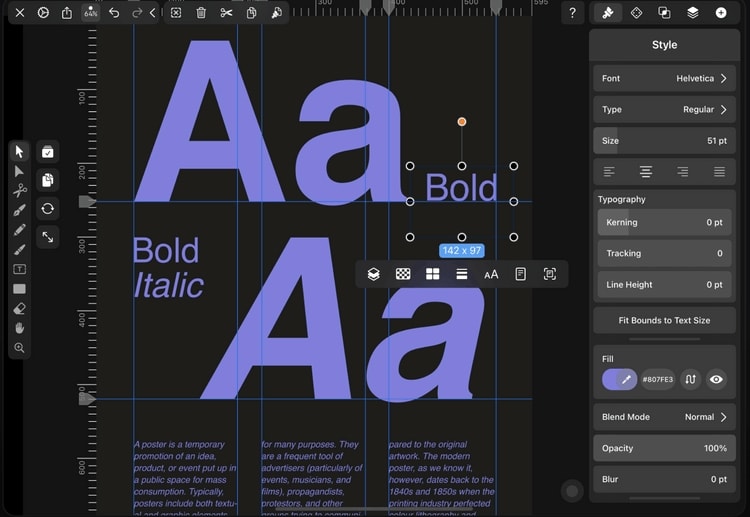
Task: Open the purple Fill color swatch
Action: pos(619,379)
